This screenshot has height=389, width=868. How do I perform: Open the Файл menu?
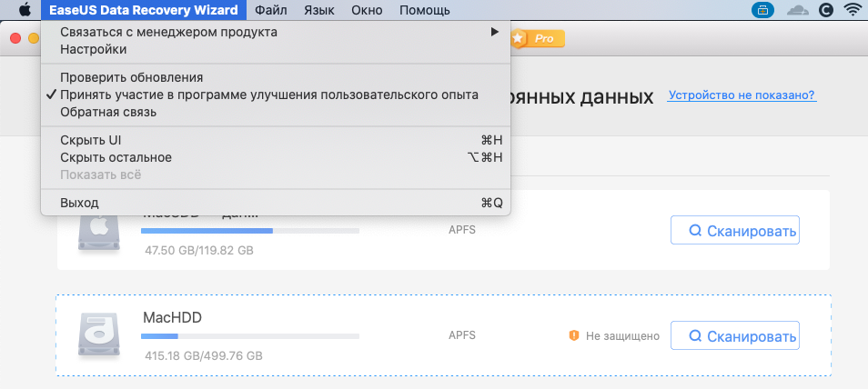tap(271, 11)
